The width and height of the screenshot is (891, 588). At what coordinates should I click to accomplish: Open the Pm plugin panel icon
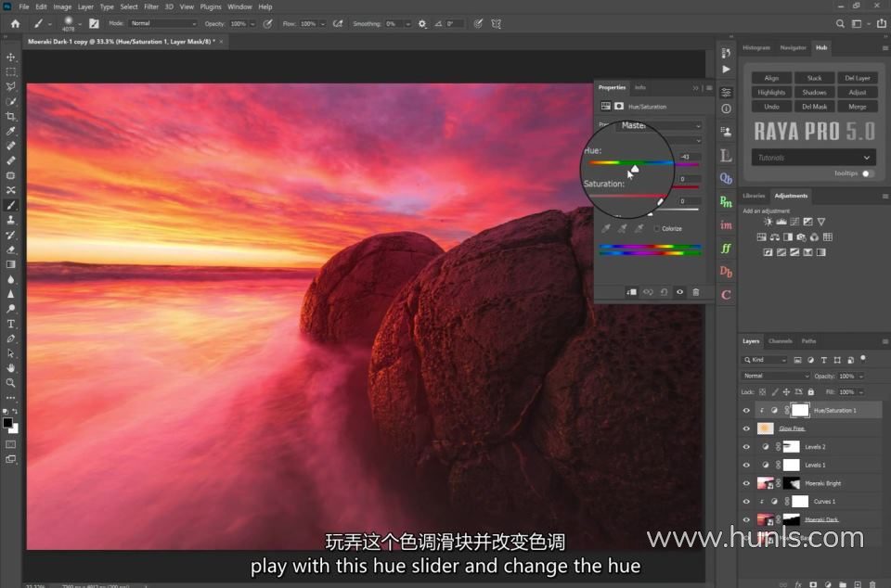pos(726,201)
